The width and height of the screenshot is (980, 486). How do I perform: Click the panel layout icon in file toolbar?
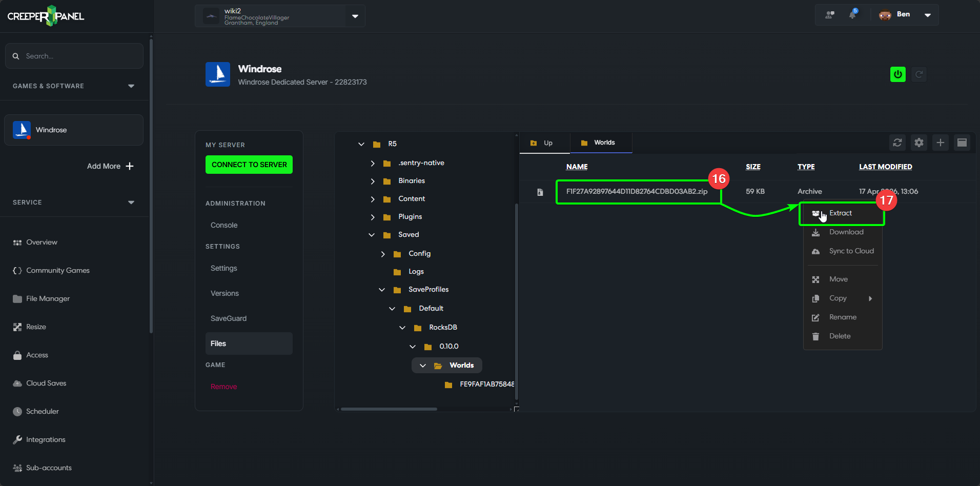pos(962,143)
